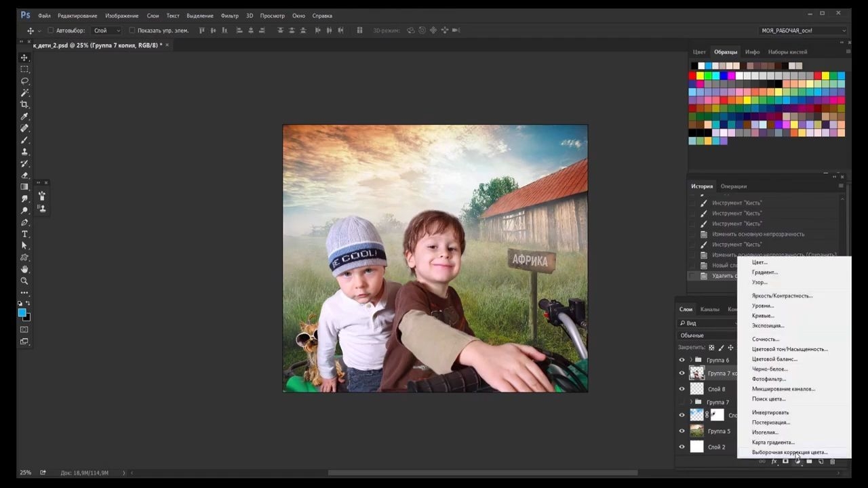Toggle Quick Mask mode
This screenshot has width=868, height=488.
tap(24, 329)
